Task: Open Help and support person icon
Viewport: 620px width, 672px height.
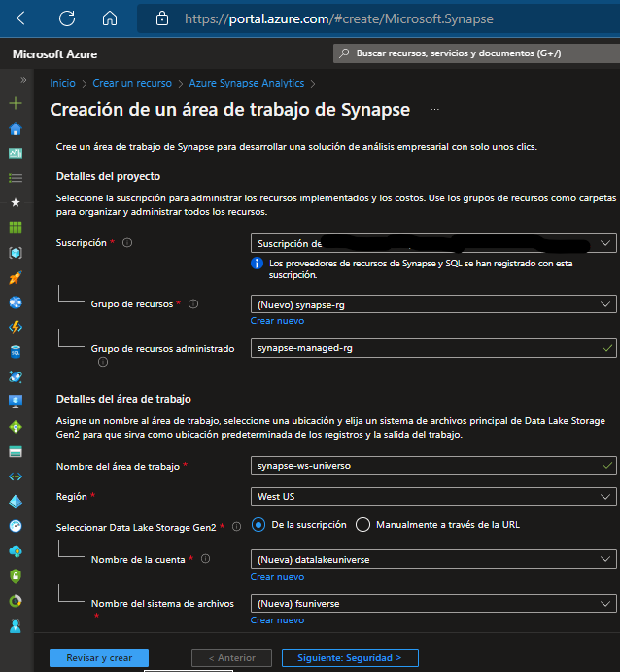Action: coord(16,626)
